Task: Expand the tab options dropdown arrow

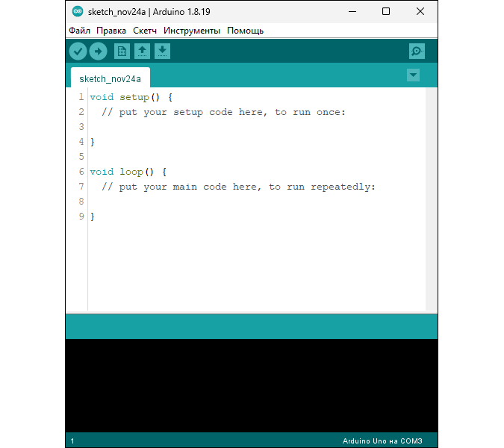Action: coord(413,75)
